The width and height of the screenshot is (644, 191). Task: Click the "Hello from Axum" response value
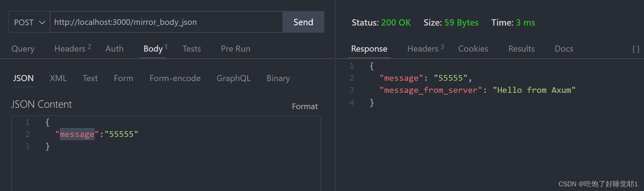pyautogui.click(x=534, y=90)
